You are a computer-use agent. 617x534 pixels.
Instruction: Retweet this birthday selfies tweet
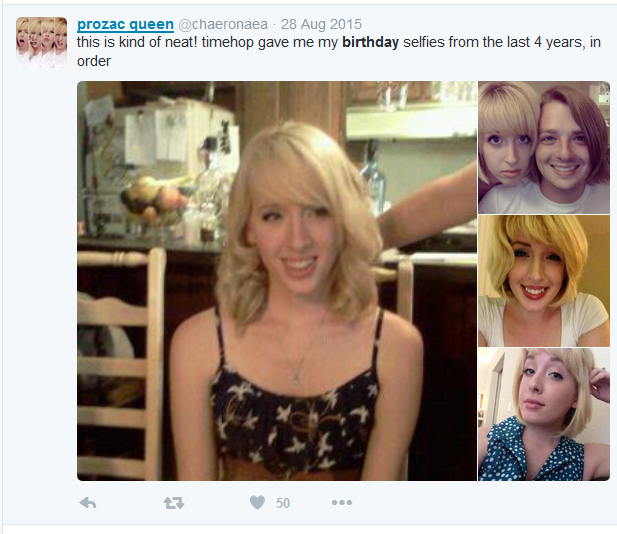point(174,503)
